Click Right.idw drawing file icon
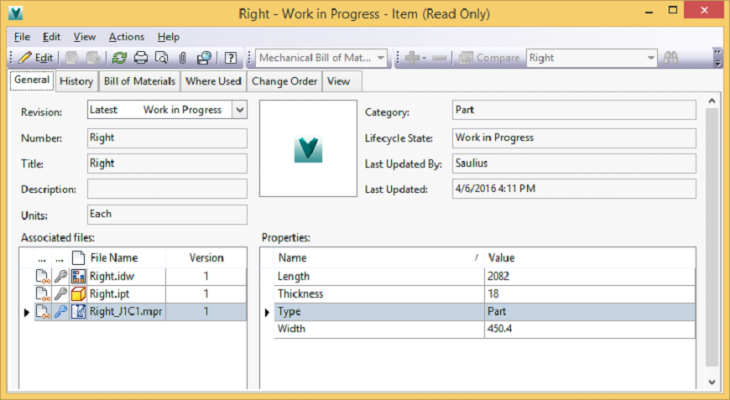The image size is (730, 400). pos(78,277)
